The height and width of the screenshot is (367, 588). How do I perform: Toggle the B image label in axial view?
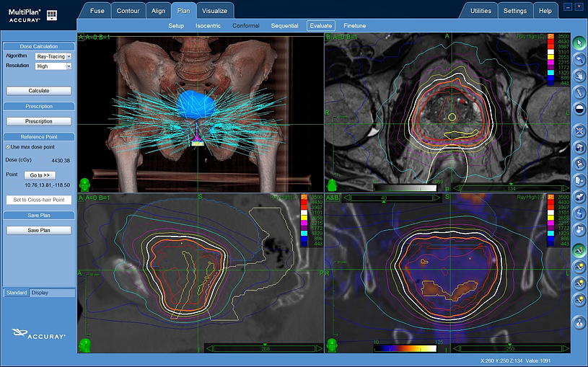pos(328,37)
